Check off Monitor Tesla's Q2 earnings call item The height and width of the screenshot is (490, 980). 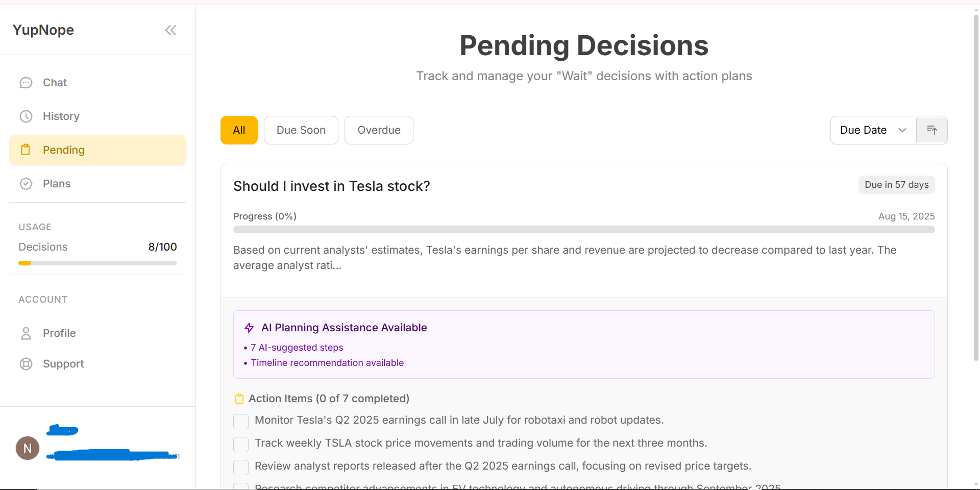tap(241, 421)
